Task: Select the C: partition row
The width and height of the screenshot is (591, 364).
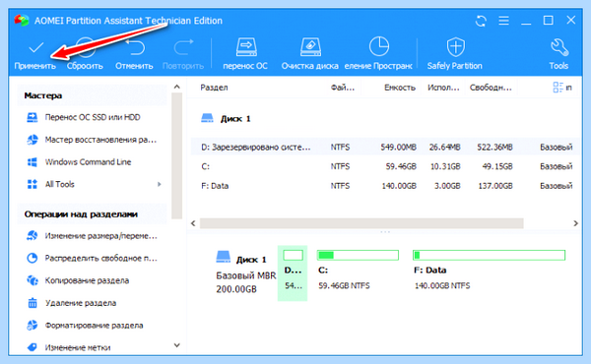Action: (385, 166)
